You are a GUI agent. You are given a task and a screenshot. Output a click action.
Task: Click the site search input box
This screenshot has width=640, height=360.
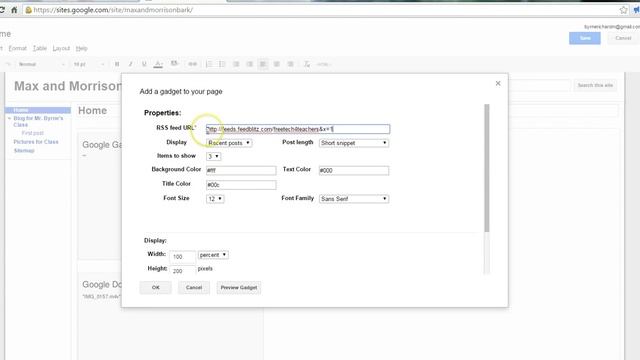(539, 85)
